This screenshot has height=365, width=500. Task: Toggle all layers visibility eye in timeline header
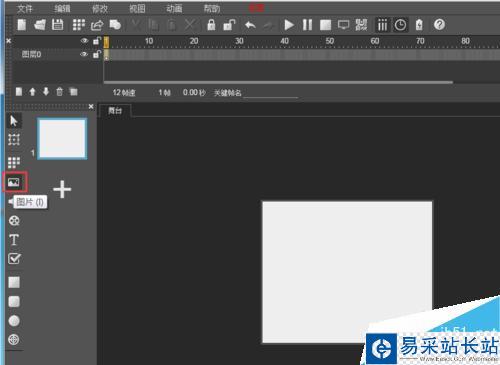84,41
